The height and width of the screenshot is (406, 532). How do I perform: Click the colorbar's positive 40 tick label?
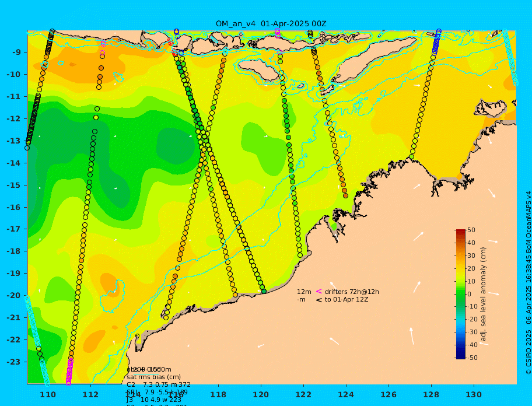coord(471,243)
